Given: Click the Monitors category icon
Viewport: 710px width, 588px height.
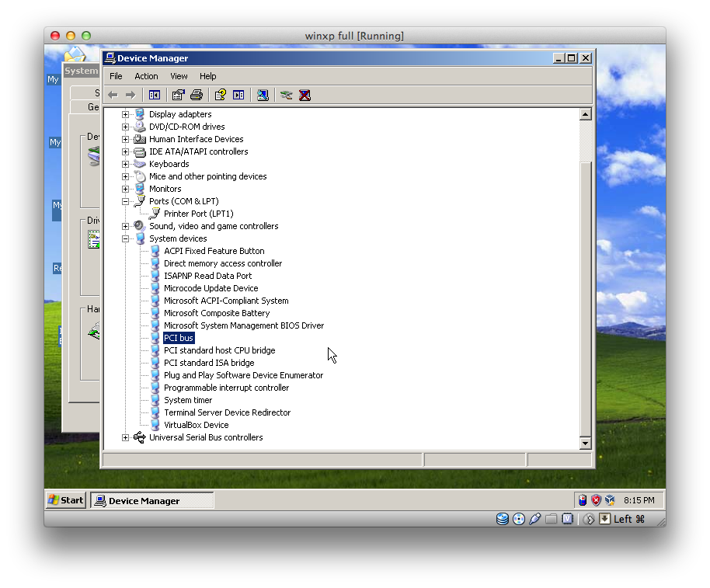Looking at the screenshot, I should [140, 189].
